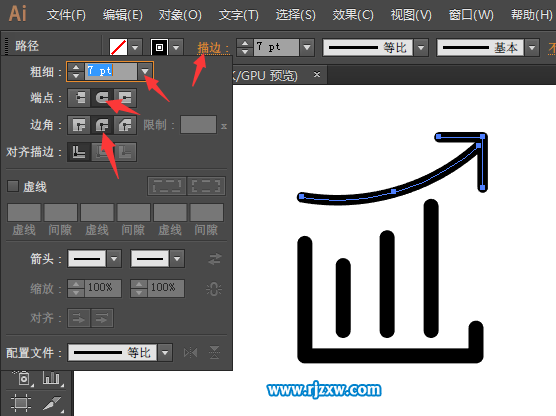
Task: Align stroke to outside icon
Action: click(125, 152)
